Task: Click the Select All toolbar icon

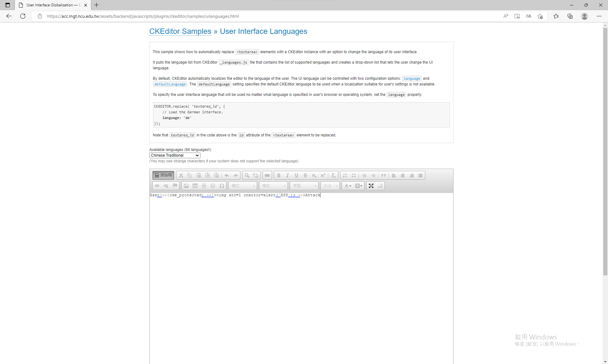Action: tap(267, 175)
